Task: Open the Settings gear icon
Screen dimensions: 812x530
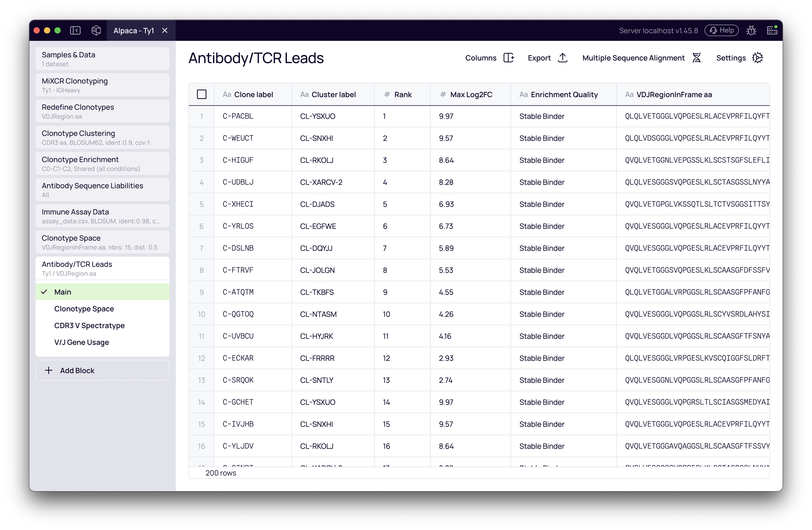Action: 757,58
